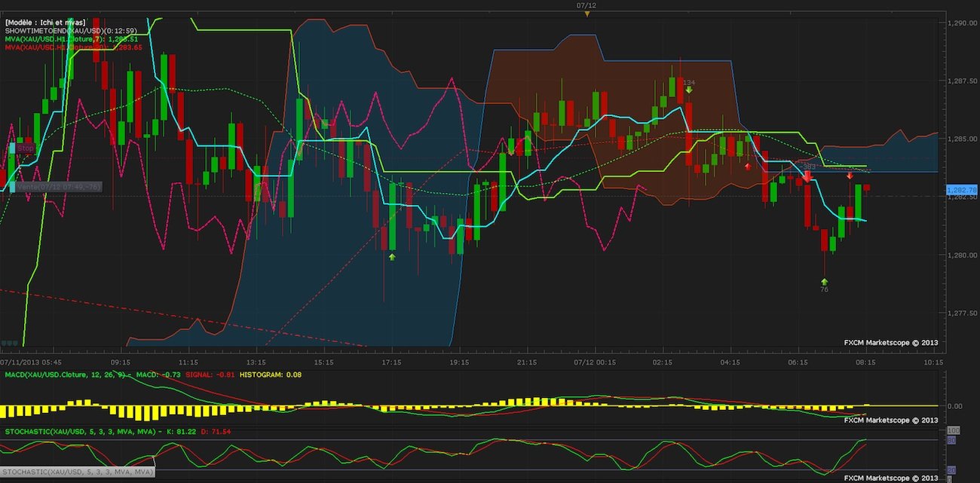980x483 pixels.
Task: Click the cyan marker beside the Stop label
Action: pyautogui.click(x=12, y=148)
